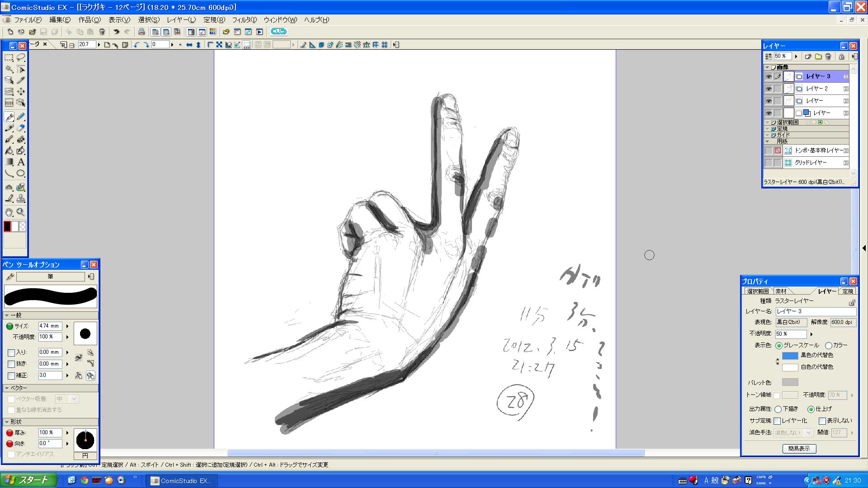Screen dimensions: 868x488
Task: Click the Windows スタート button
Action: coord(28,480)
